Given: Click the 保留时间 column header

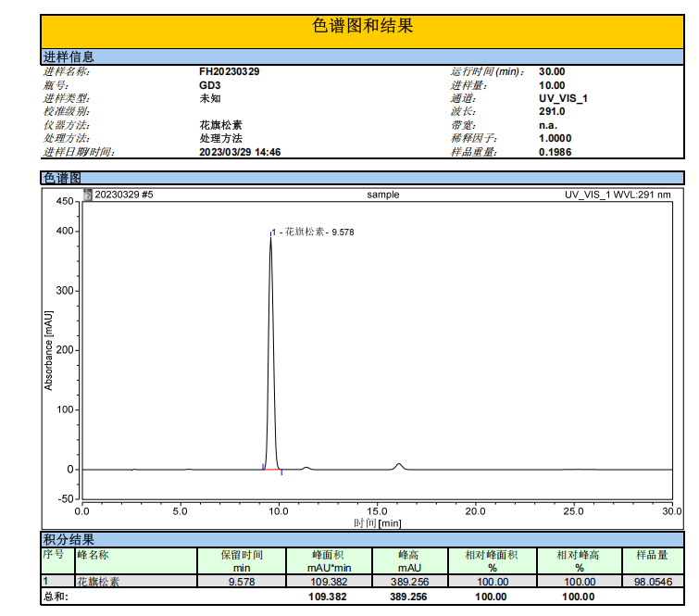Looking at the screenshot, I should (242, 560).
